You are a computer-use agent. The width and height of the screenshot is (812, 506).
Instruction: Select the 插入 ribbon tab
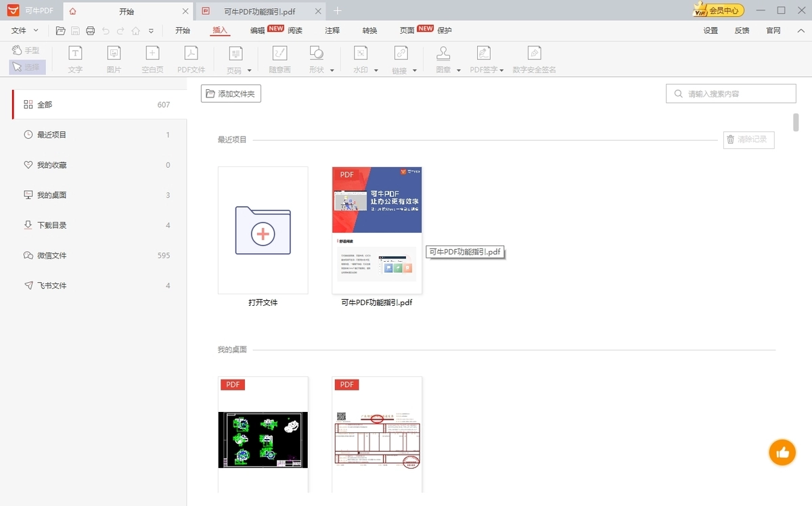pos(220,30)
